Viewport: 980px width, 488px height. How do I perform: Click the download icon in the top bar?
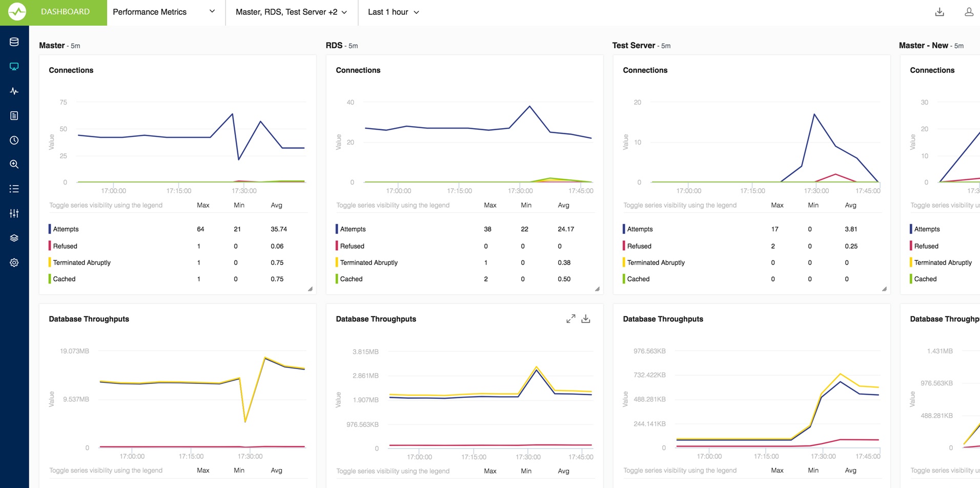pyautogui.click(x=940, y=12)
